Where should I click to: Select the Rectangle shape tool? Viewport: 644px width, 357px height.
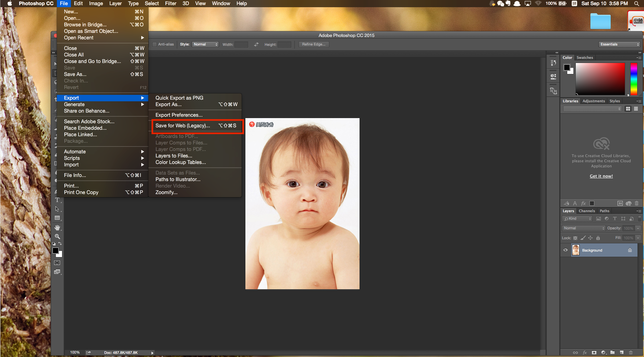pos(57,218)
